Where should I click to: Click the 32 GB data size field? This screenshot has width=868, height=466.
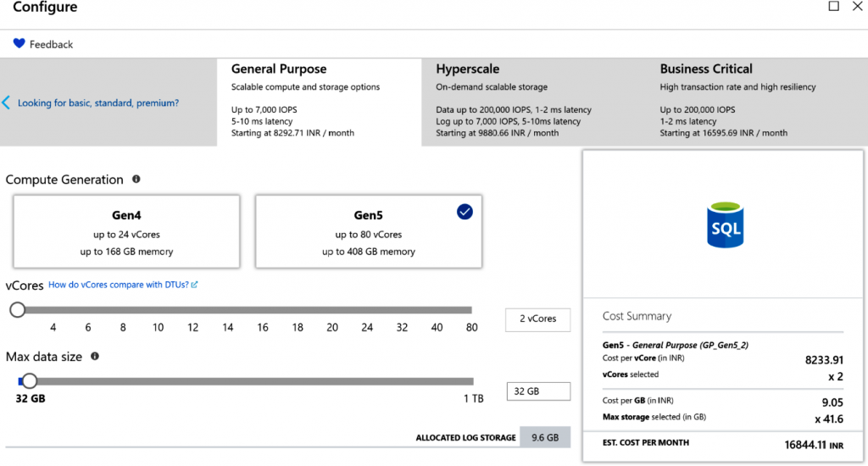pyautogui.click(x=537, y=391)
